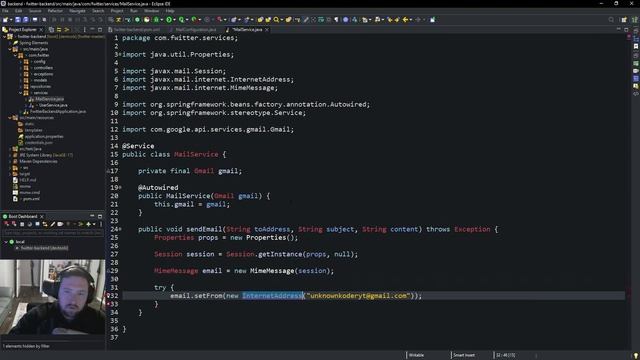The image size is (640, 360).
Task: Select the fwitter-backend entry in Boot Dashboard
Action: pyautogui.click(x=44, y=248)
